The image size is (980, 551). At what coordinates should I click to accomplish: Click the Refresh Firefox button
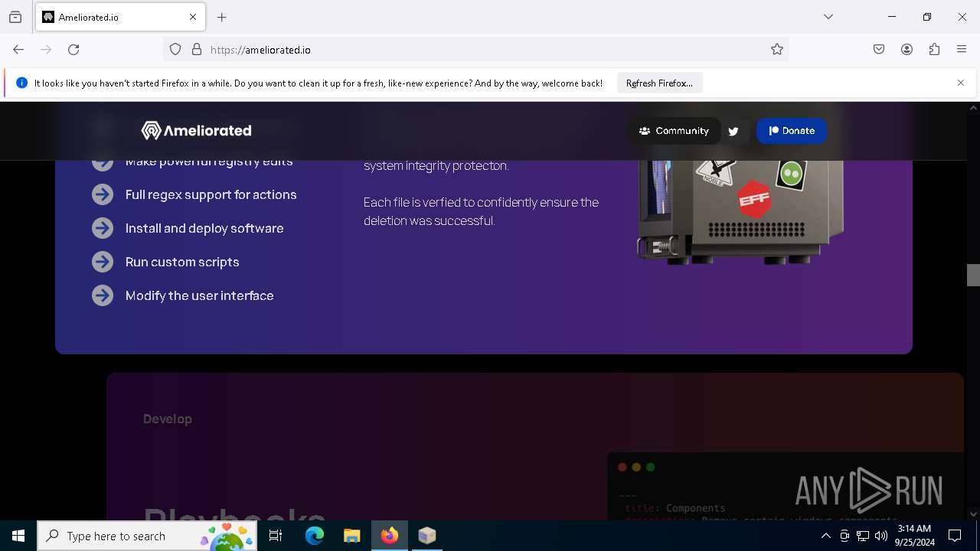point(659,83)
